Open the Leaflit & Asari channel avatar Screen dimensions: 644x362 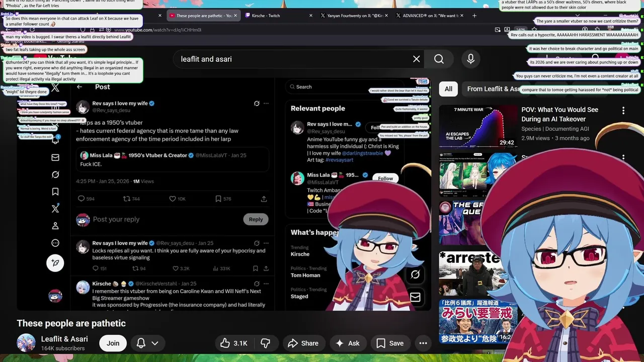click(x=26, y=343)
